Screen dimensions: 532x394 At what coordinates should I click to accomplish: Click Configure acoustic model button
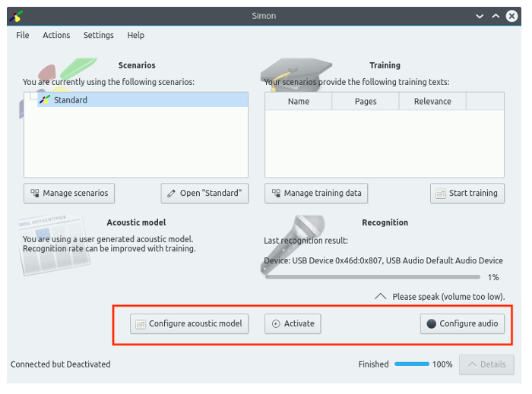tap(188, 323)
